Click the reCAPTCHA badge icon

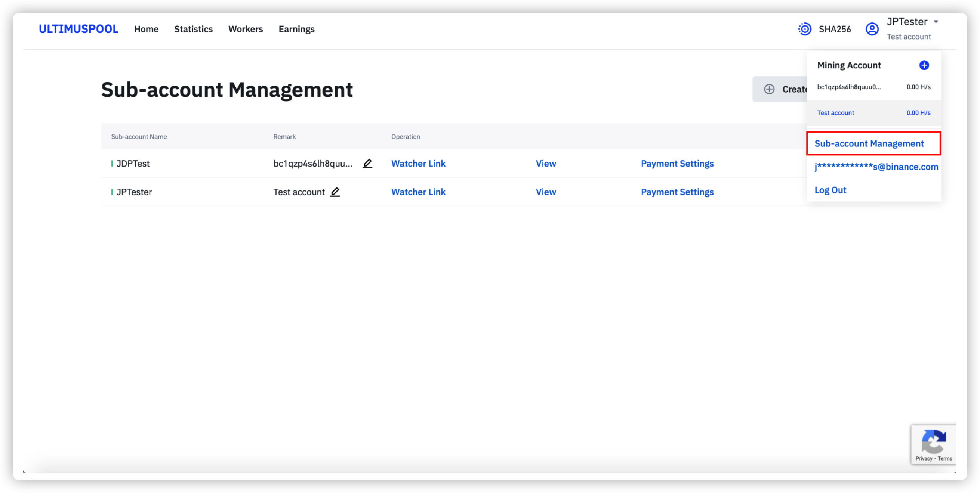[933, 441]
